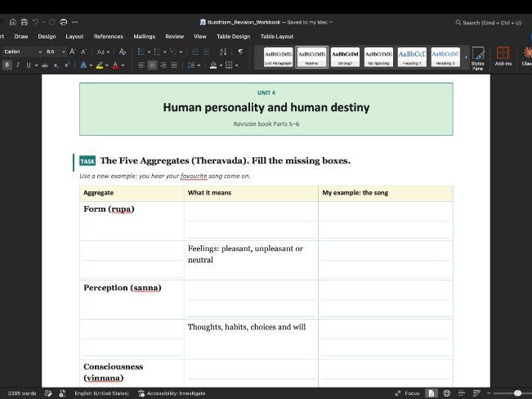Viewport: 532px width, 399px height.
Task: Apply the Heading 1 style
Action: [412, 57]
